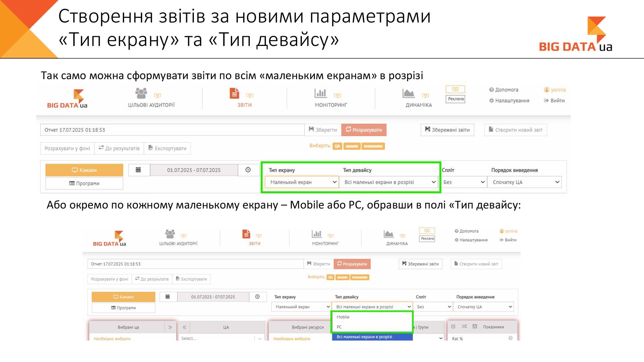Select Всі маленькі екрани в розрізі highlighted option
This screenshot has height=362, width=644.
point(372,337)
